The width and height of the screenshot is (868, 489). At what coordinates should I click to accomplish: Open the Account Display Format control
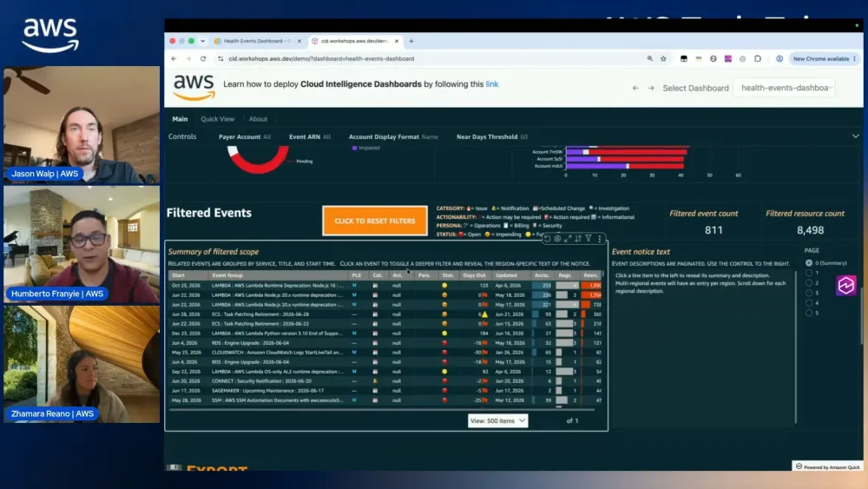click(x=393, y=136)
